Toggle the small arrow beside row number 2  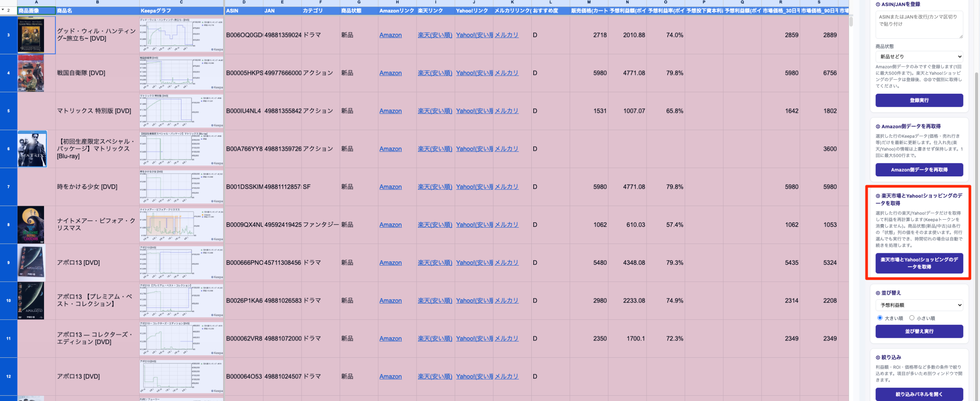[3, 10]
